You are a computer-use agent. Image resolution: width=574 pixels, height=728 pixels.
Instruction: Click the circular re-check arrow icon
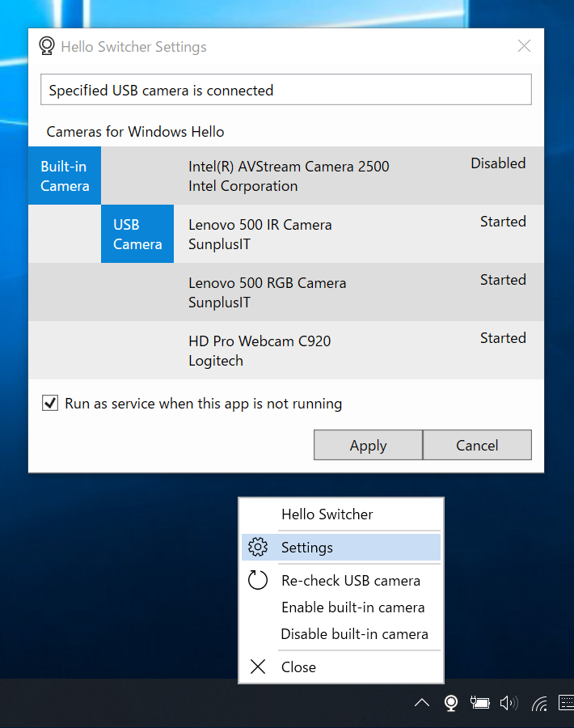[x=258, y=580]
